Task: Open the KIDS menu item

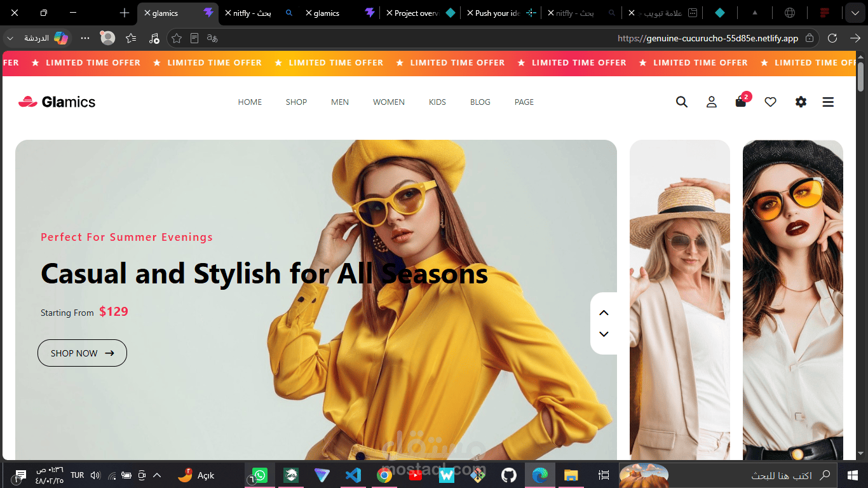Action: coord(437,102)
